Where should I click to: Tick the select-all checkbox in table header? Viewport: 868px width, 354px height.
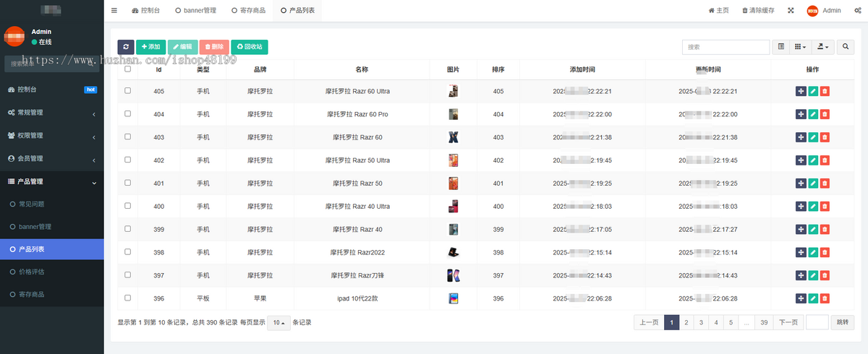click(128, 69)
